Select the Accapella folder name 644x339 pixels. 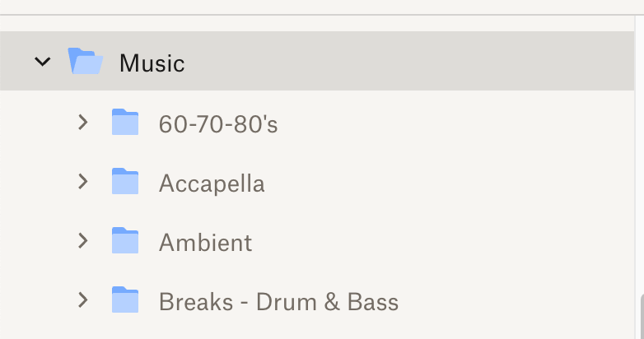click(x=212, y=183)
